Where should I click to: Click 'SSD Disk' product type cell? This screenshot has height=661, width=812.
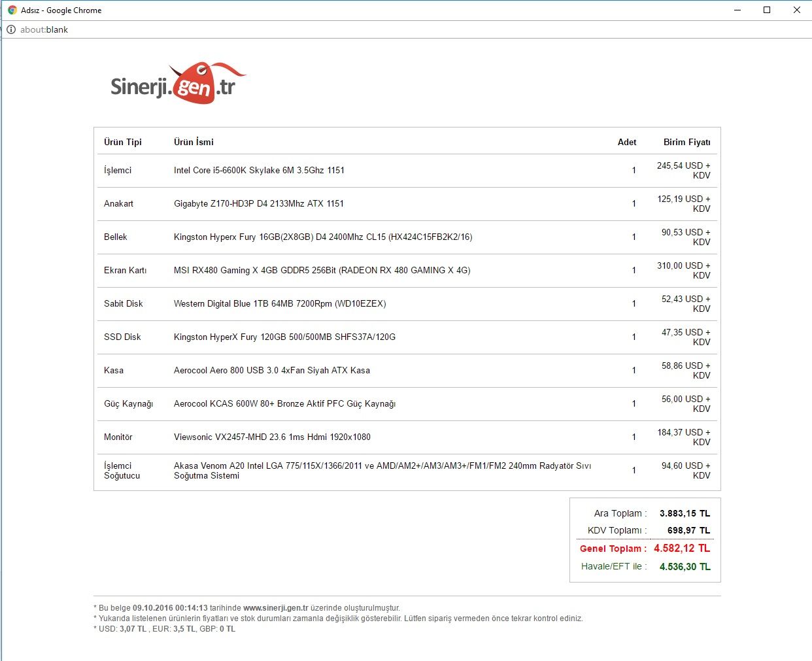pyautogui.click(x=122, y=337)
